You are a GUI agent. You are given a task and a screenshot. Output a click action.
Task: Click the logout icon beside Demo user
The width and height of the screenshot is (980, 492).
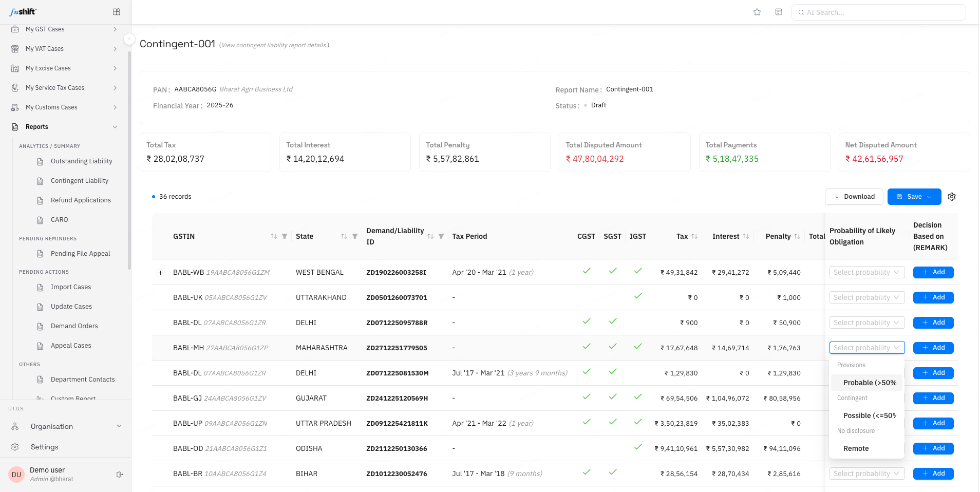click(120, 475)
